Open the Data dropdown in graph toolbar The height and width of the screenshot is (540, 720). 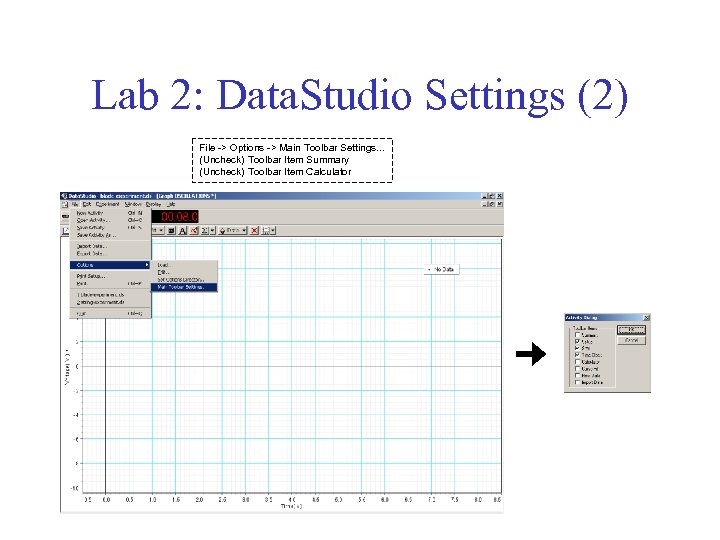point(233,231)
